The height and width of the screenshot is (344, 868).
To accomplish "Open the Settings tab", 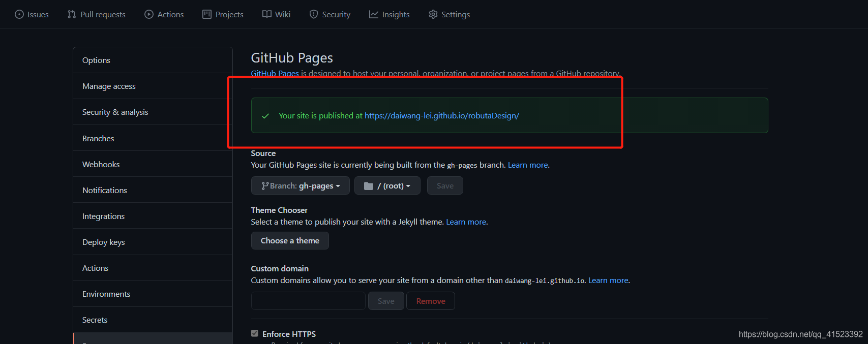I will [x=449, y=14].
